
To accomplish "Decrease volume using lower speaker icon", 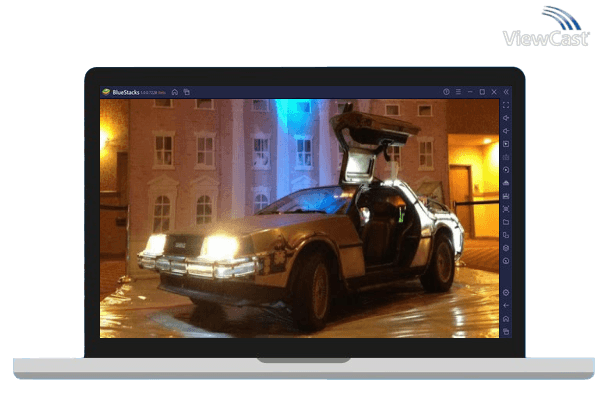I will click(x=506, y=131).
